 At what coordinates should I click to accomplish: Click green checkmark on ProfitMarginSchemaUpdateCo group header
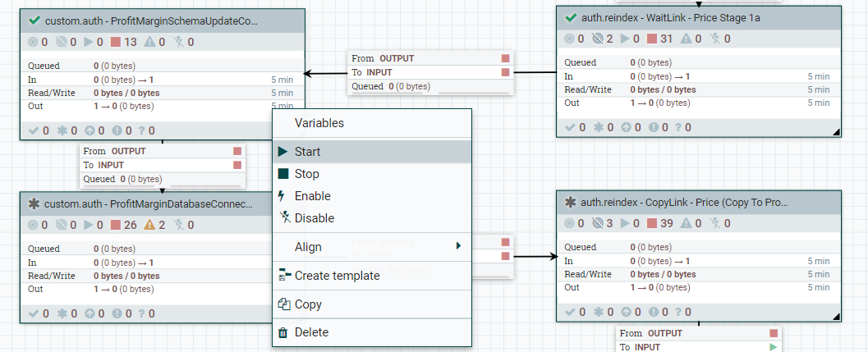click(34, 20)
